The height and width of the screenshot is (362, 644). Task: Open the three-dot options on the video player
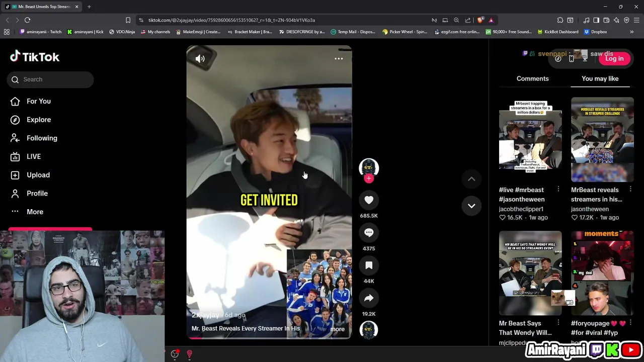click(x=339, y=59)
